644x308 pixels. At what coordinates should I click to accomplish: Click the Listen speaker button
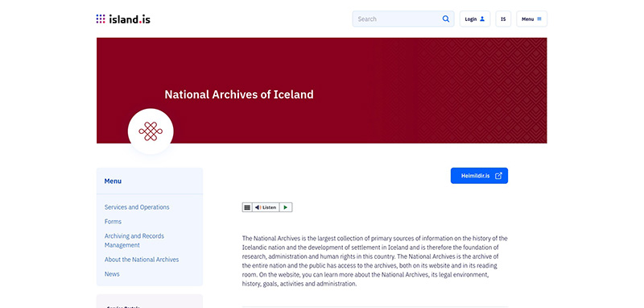266,207
